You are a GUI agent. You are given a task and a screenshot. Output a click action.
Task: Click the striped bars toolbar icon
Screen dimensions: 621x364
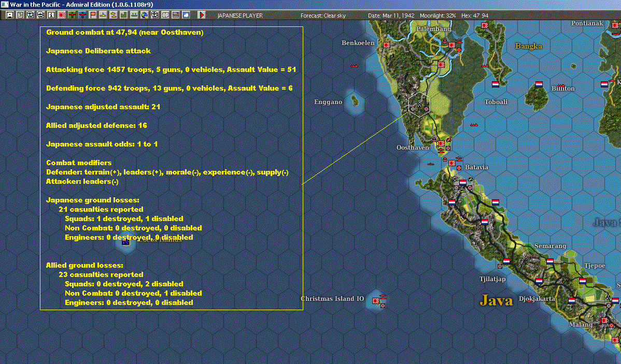pos(175,15)
